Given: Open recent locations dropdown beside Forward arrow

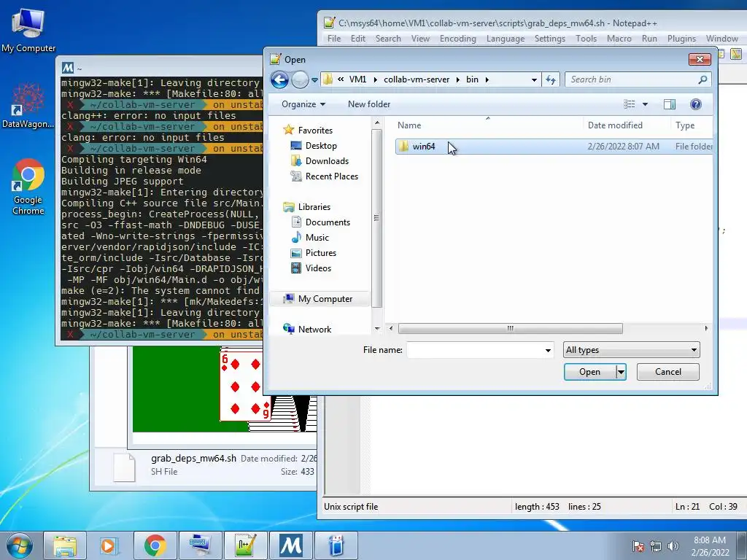Looking at the screenshot, I should [x=314, y=80].
